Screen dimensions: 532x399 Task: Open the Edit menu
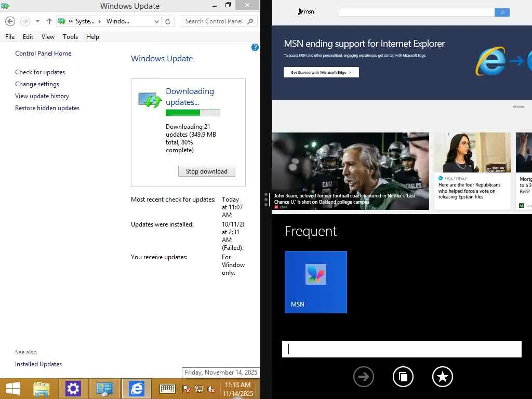28,37
